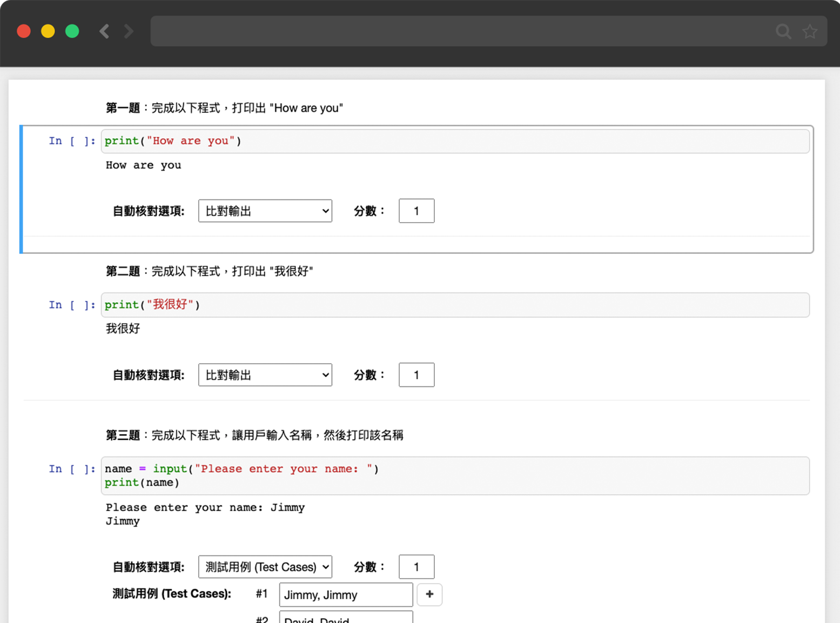840x623 pixels.
Task: Open the 測試用例 (Test Cases) dropdown
Action: (265, 567)
